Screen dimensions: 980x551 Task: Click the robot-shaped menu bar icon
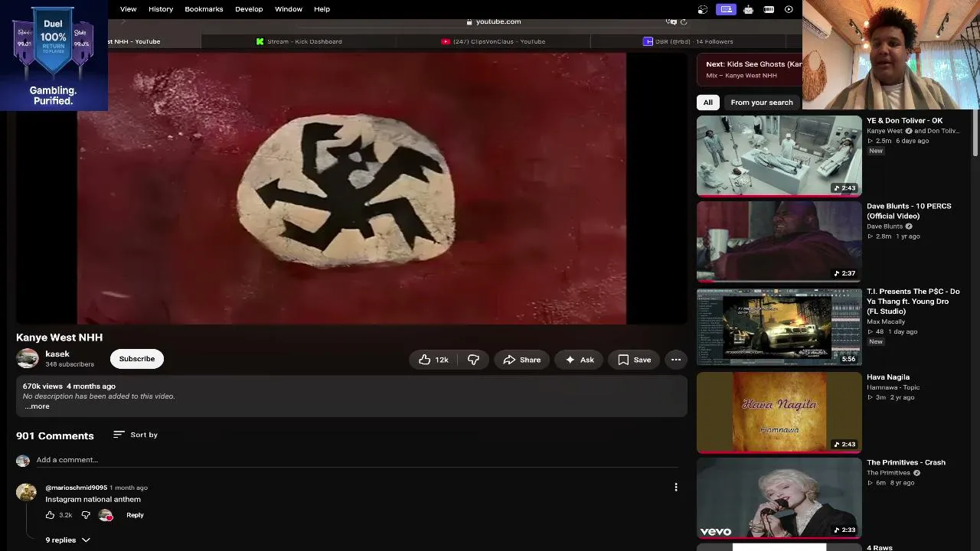point(748,9)
